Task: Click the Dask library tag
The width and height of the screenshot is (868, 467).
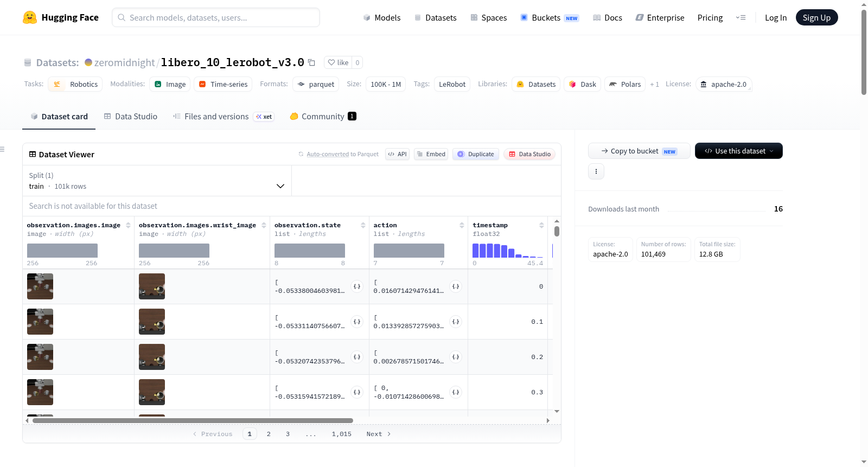Action: (x=582, y=84)
